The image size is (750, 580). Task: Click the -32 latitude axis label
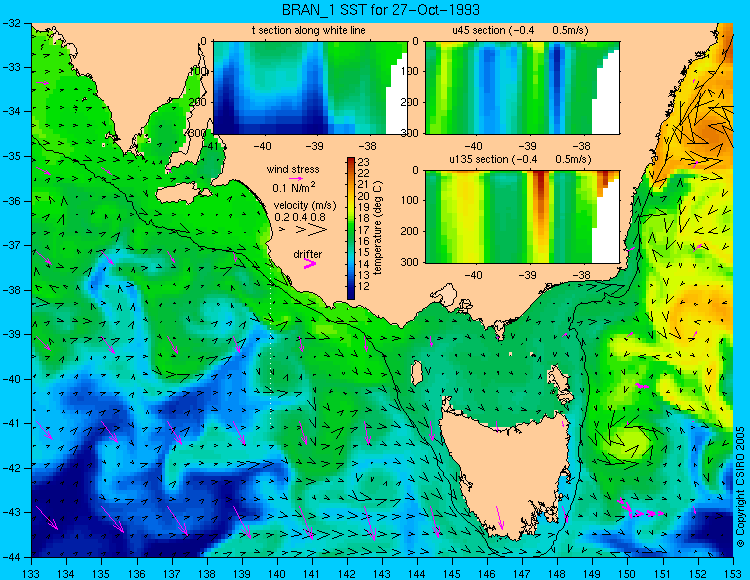[x=13, y=22]
